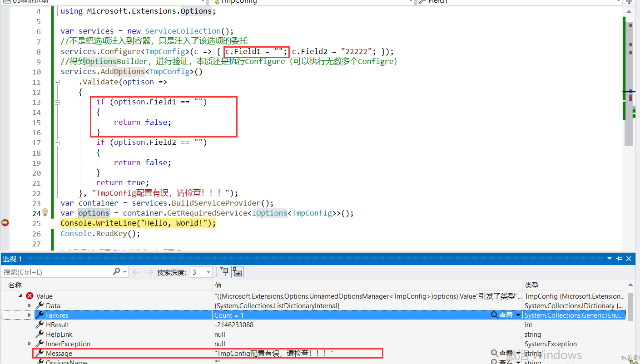Click the search magnifier icon in the watch search box
The width and height of the screenshot is (640, 364).
coord(117,271)
